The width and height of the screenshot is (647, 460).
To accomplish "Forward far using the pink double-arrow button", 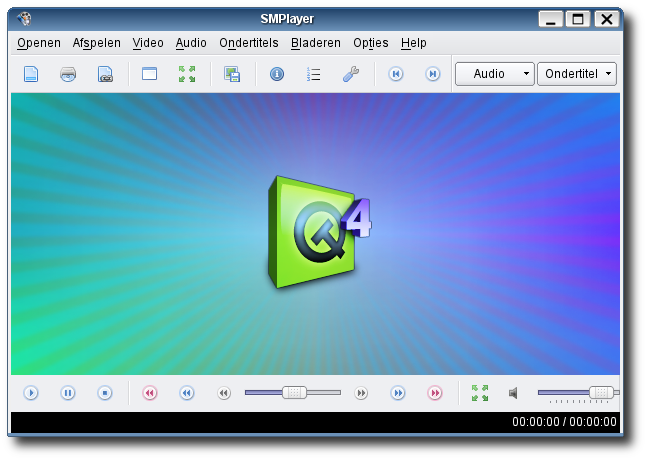I will point(435,393).
